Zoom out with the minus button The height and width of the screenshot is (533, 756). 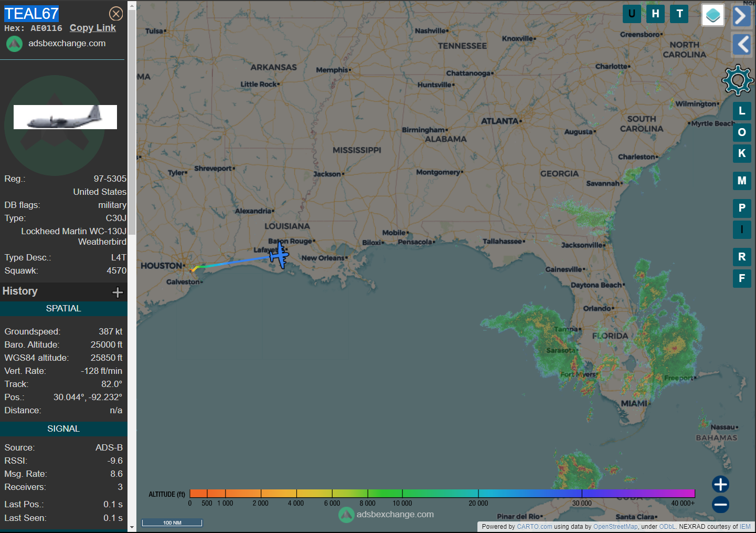coord(720,505)
